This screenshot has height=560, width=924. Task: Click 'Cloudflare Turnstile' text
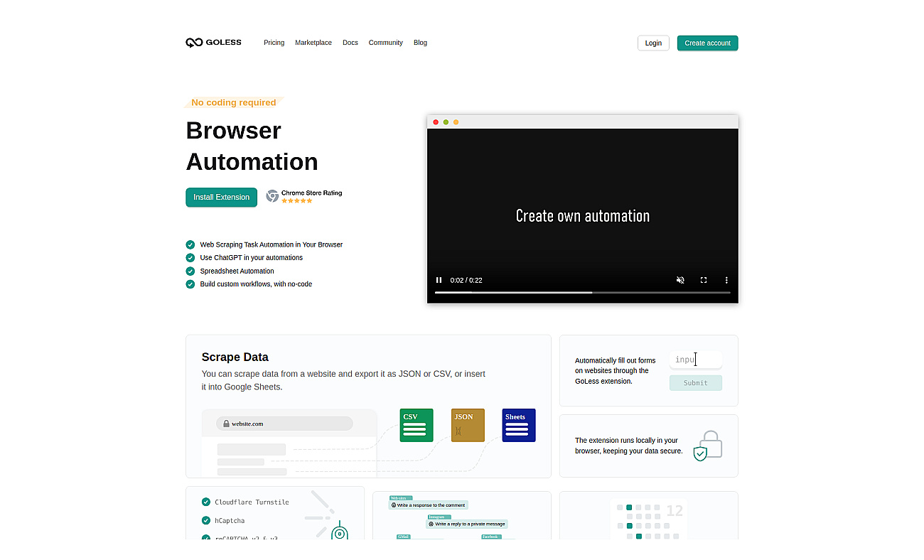[252, 502]
